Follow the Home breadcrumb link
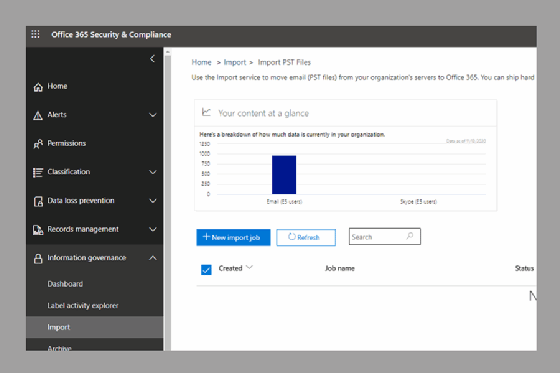Image resolution: width=560 pixels, height=373 pixels. pyautogui.click(x=201, y=63)
